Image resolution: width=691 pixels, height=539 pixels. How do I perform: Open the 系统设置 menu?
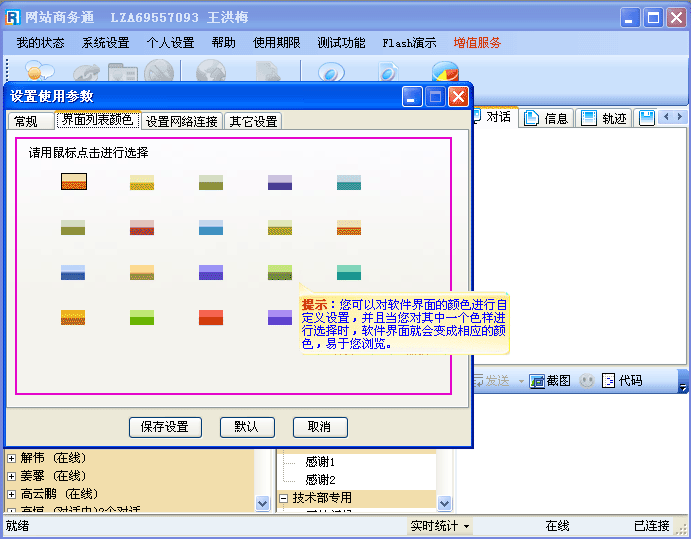pyautogui.click(x=105, y=43)
